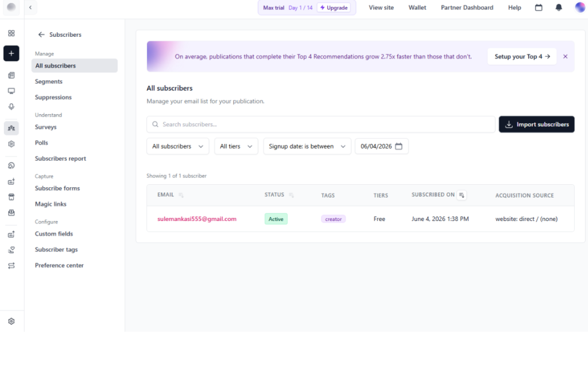
Task: Open Subscribe forms
Action: tap(57, 188)
